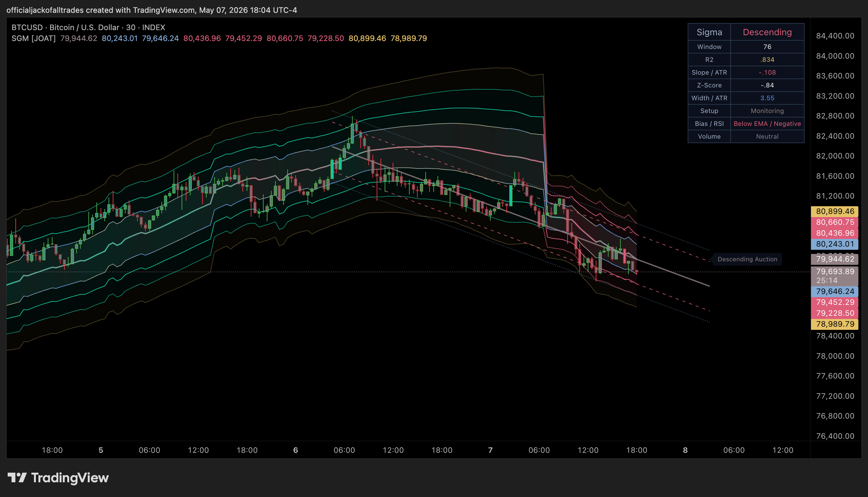Click date label 5 on time axis
Screen dimensions: 868x497
(x=101, y=450)
